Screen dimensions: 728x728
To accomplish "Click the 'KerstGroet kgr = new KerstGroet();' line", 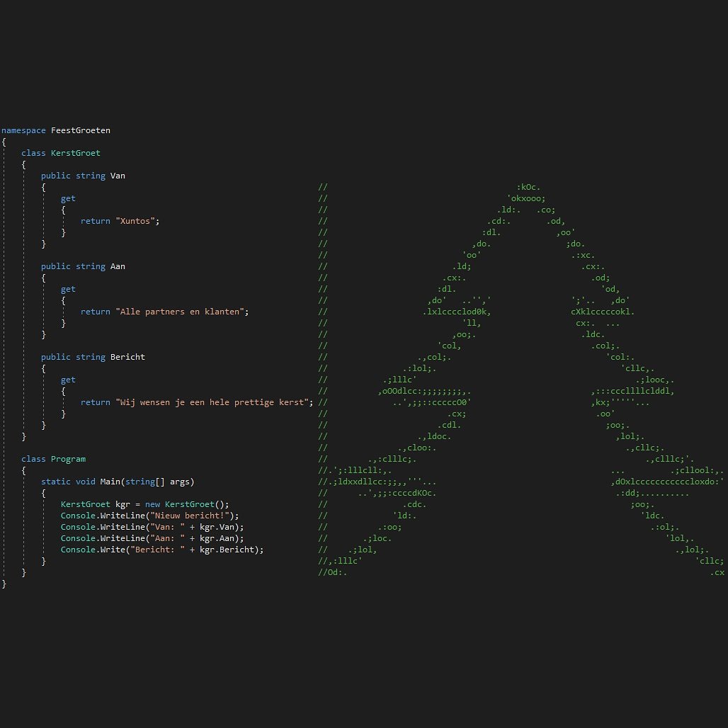I will [145, 504].
